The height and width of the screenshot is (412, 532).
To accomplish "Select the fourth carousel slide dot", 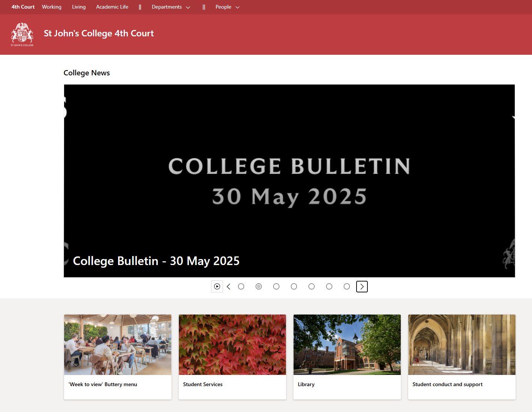I will click(294, 286).
